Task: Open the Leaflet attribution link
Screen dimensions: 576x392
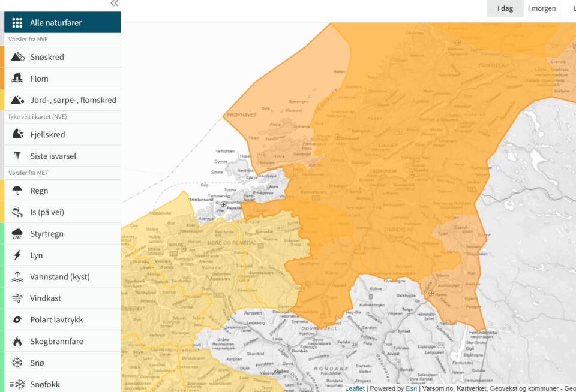Action: (x=355, y=388)
